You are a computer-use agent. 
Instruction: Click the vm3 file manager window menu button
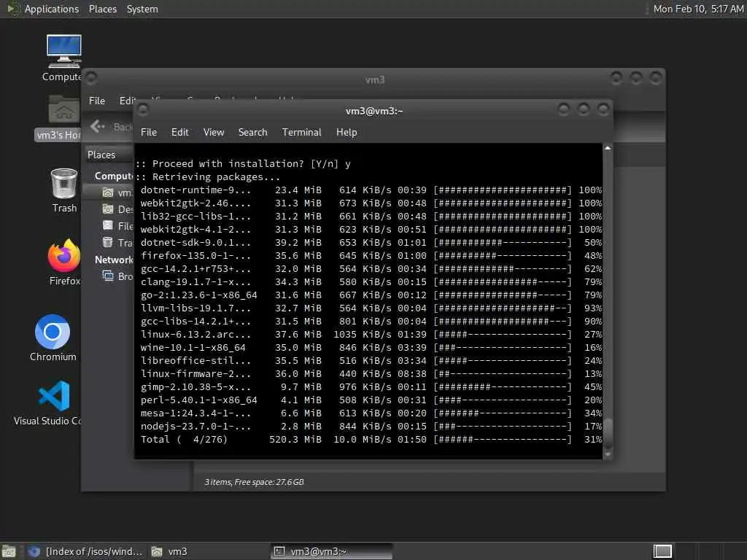point(91,78)
